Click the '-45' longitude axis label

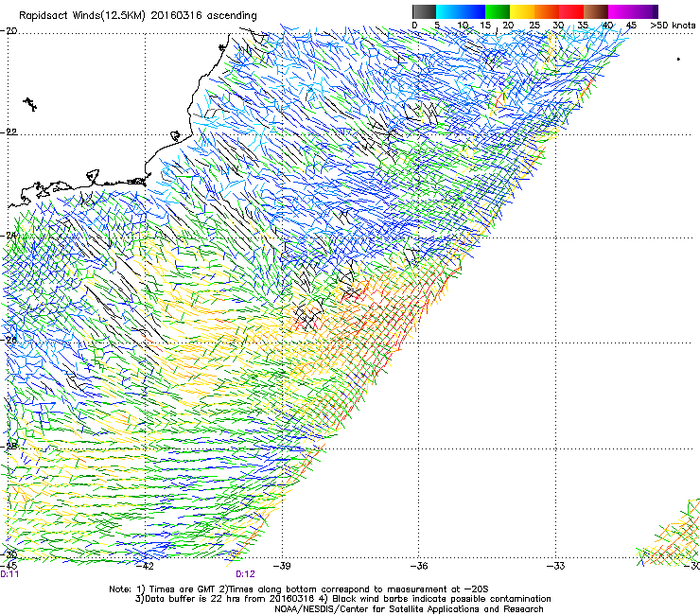coord(9,566)
